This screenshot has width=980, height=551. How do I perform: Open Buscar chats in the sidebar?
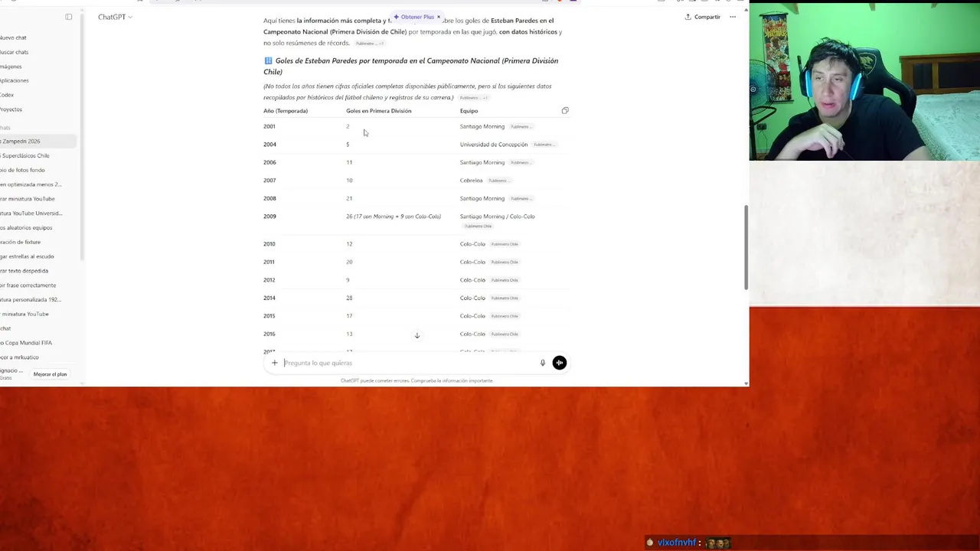(14, 52)
